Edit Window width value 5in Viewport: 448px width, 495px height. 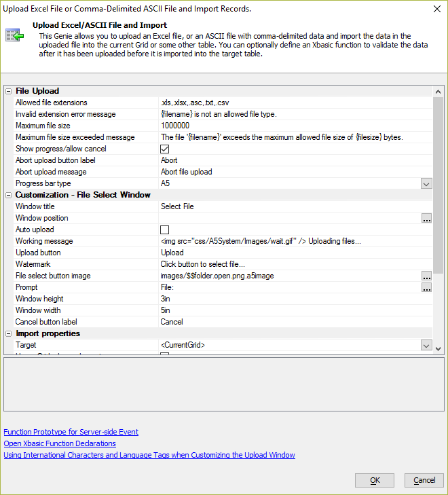[x=296, y=310]
